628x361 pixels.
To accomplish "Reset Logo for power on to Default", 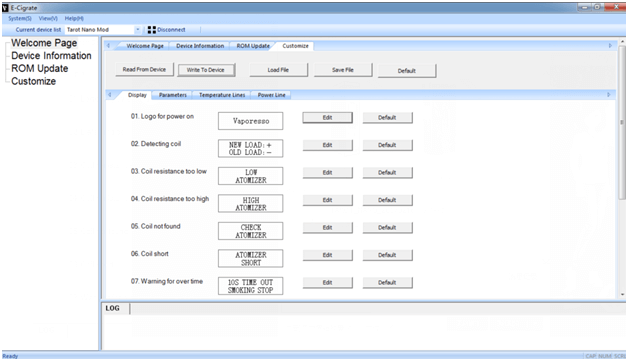I will pyautogui.click(x=387, y=117).
